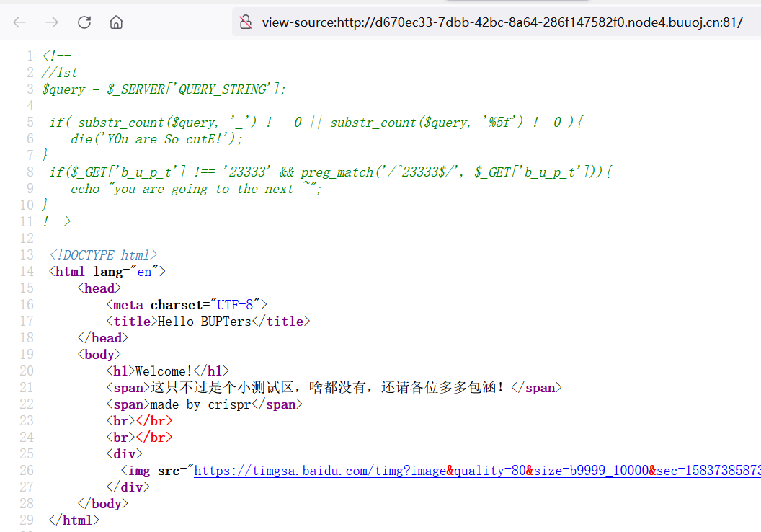Open the timgsa.baidu.com image link
The height and width of the screenshot is (532, 761).
pyautogui.click(x=477, y=470)
